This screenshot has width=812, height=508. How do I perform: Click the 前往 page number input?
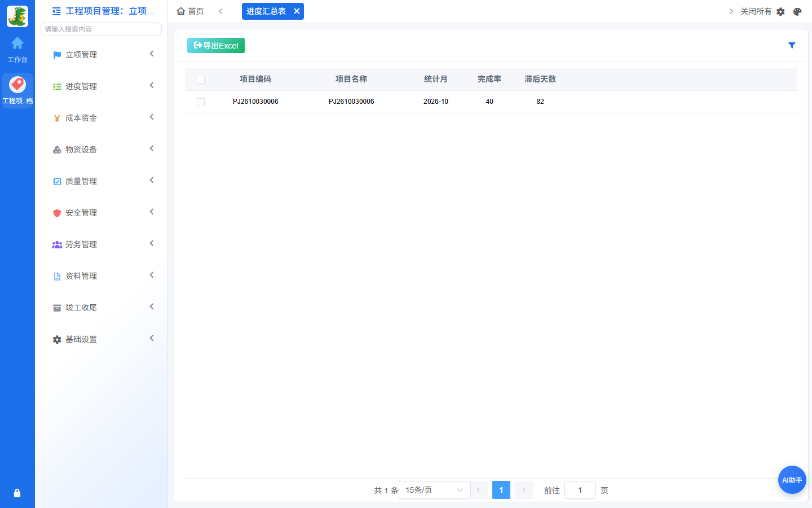(580, 490)
